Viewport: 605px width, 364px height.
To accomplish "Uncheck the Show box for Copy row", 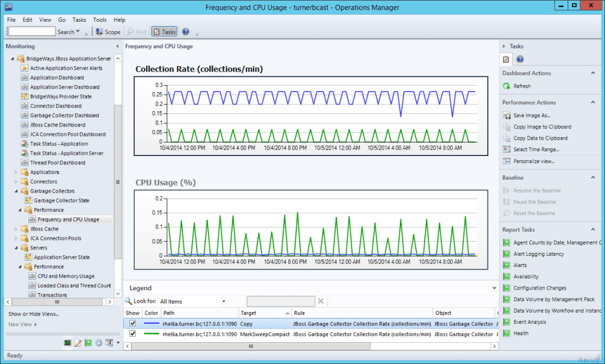I will (x=133, y=323).
